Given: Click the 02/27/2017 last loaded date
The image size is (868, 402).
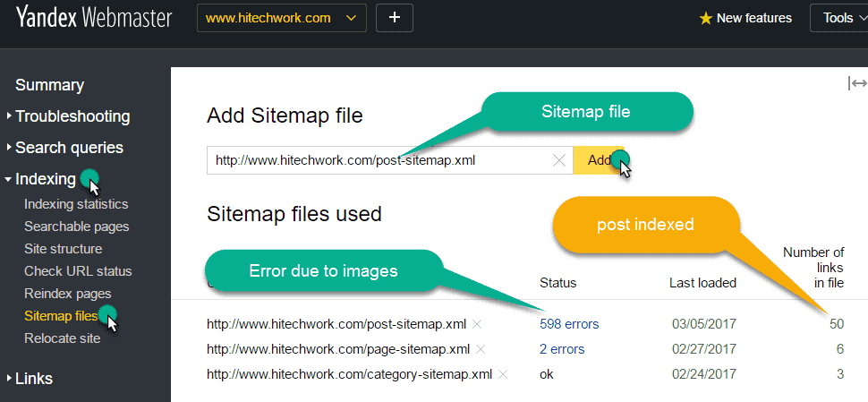Looking at the screenshot, I should tap(704, 349).
